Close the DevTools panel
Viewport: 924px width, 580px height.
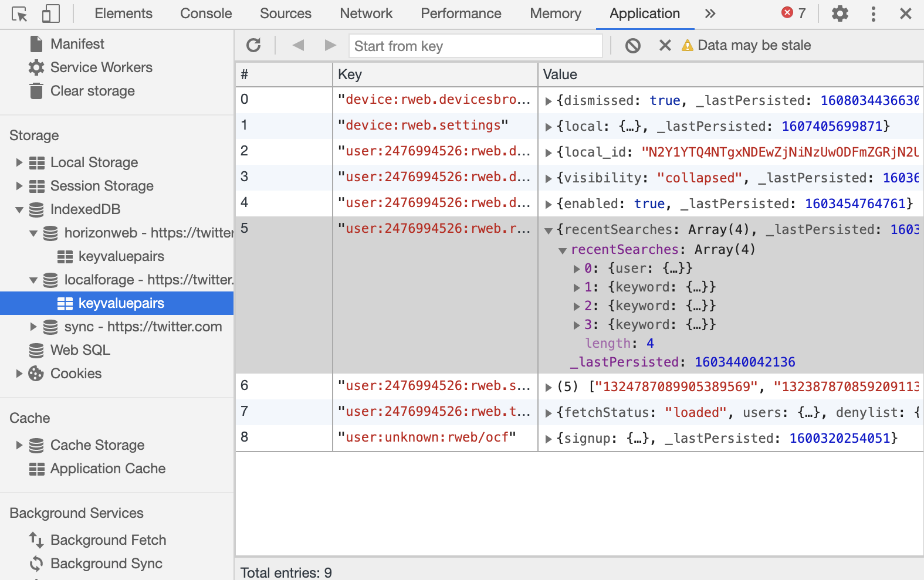click(x=906, y=13)
